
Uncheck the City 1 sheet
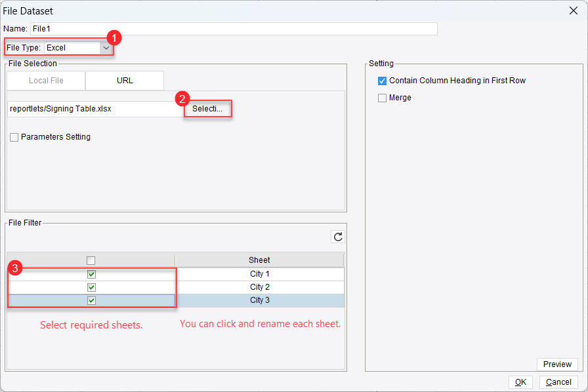click(x=91, y=273)
